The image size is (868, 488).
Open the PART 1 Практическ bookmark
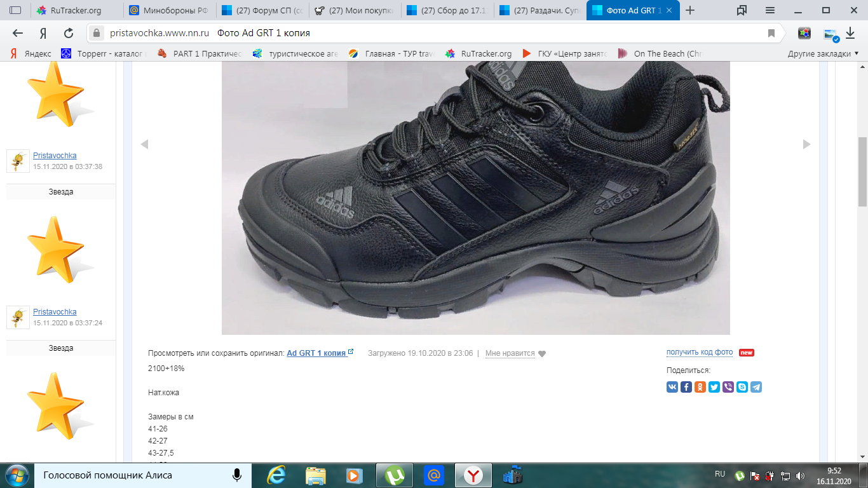[x=200, y=54]
